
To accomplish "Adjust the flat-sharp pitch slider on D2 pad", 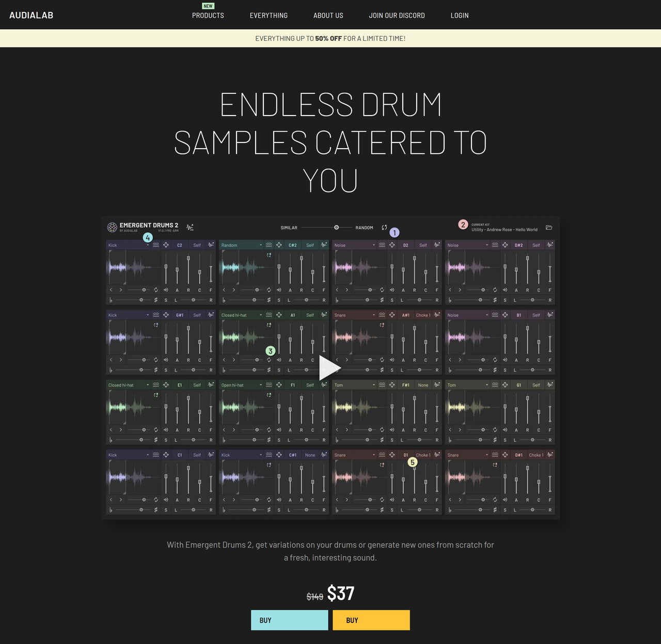I will [x=359, y=300].
